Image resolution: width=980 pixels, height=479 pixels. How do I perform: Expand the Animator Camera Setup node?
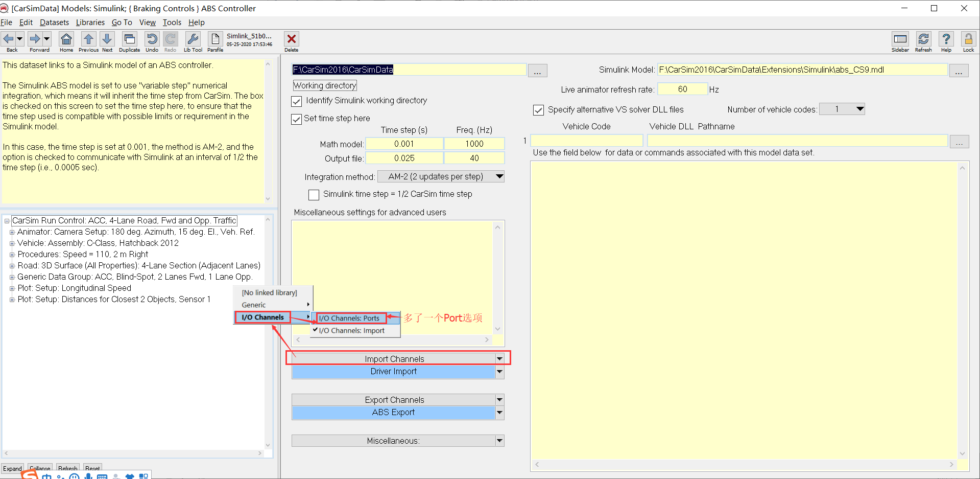click(12, 232)
